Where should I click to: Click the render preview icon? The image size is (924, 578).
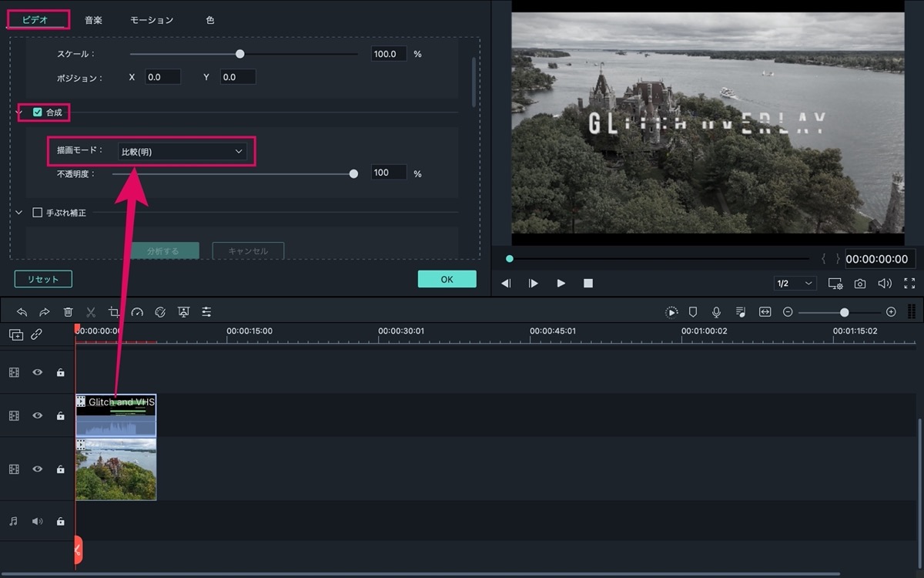(672, 312)
